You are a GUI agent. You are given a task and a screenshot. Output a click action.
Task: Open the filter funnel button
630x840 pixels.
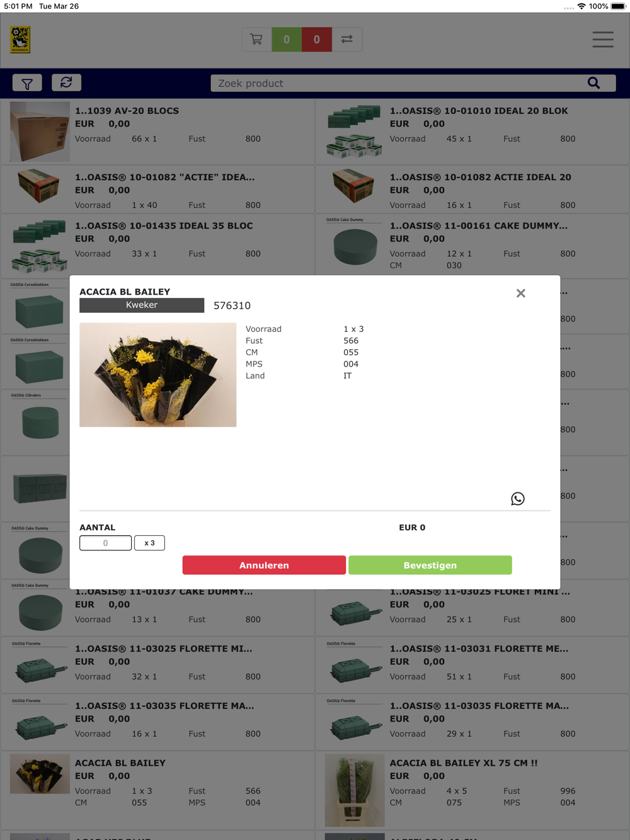28,83
